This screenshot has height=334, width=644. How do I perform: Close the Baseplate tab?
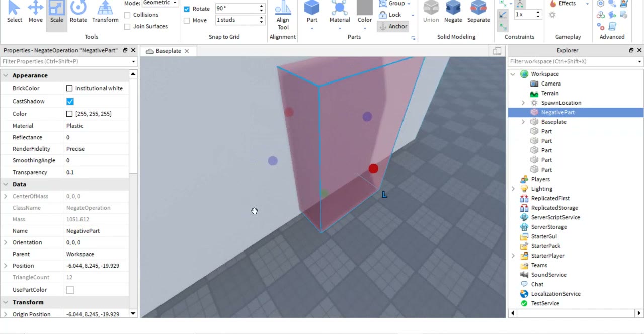[187, 51]
